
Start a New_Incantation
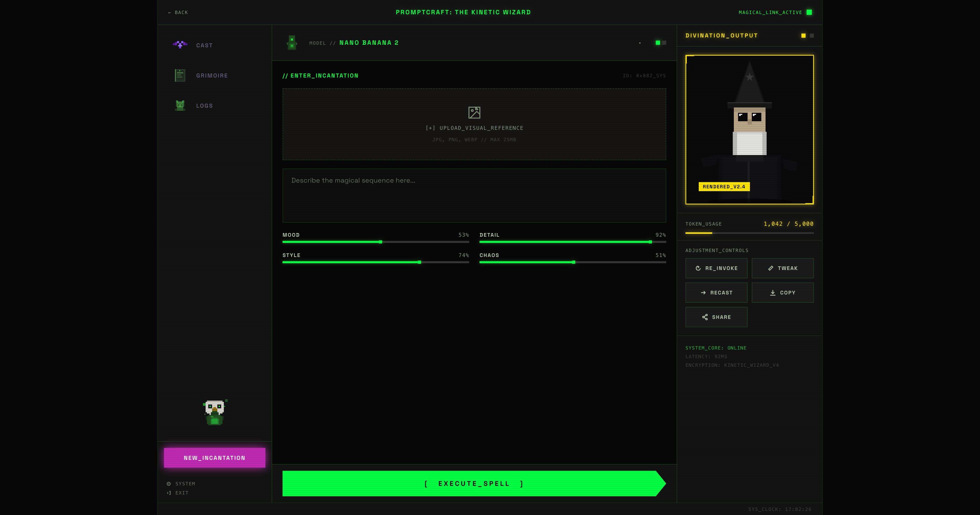[214, 458]
